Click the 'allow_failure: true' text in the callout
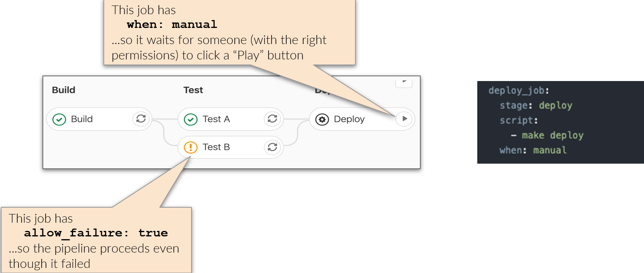The image size is (644, 273). coord(96,233)
